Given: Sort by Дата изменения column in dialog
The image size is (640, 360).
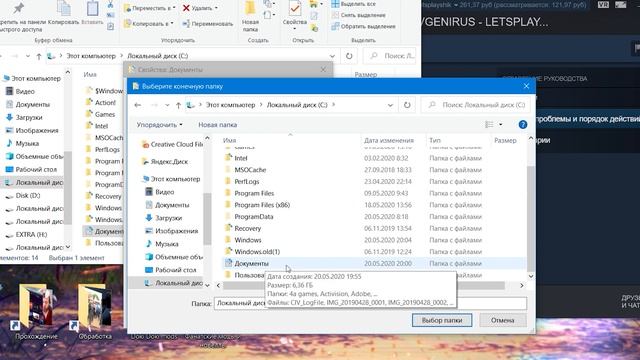Looking at the screenshot, I should pos(389,140).
